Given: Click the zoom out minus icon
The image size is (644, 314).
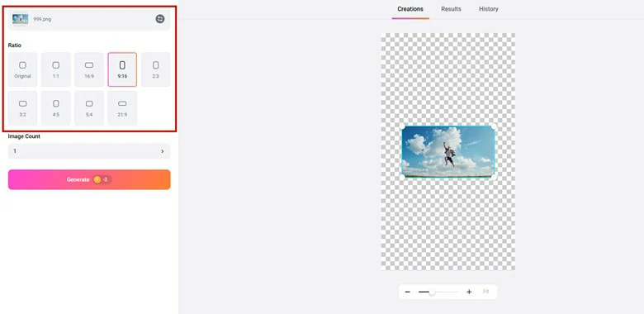Looking at the screenshot, I should [407, 292].
